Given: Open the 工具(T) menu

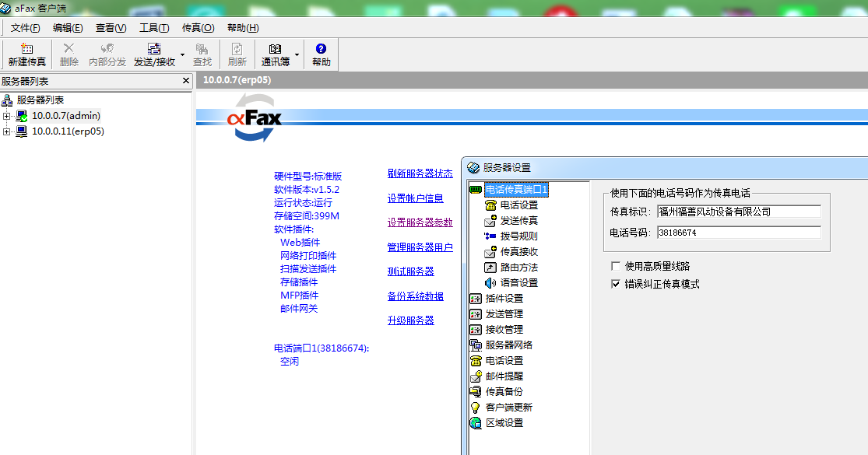Looking at the screenshot, I should pos(154,28).
